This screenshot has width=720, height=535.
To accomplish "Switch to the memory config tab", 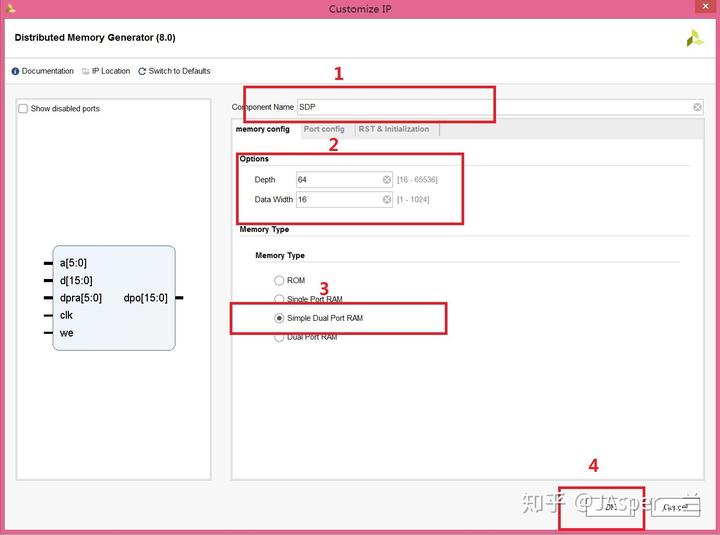I will pos(263,129).
